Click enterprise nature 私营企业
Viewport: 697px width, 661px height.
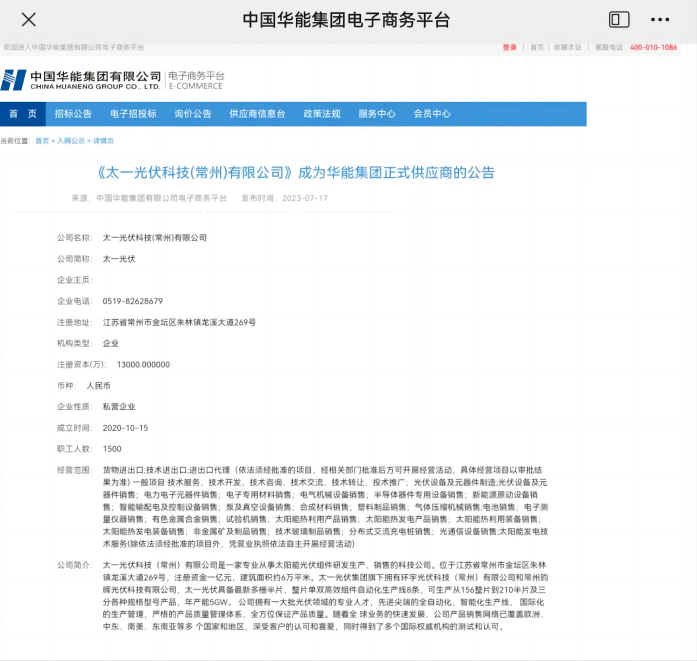(119, 407)
